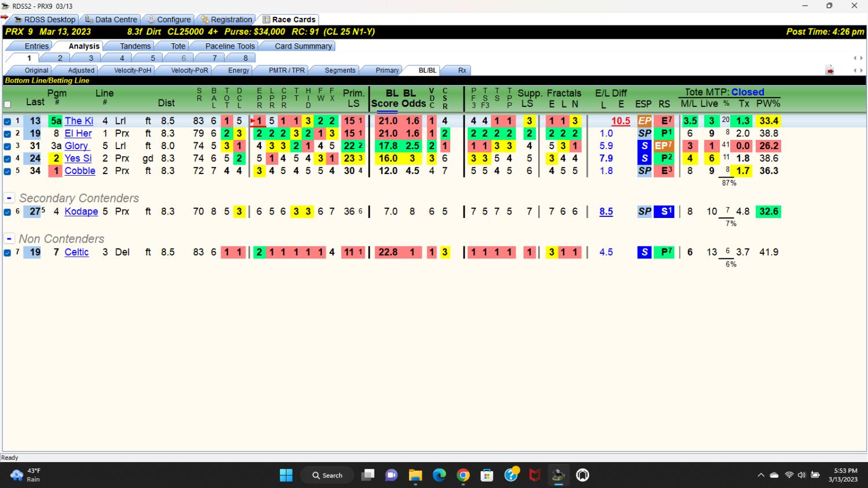This screenshot has height=488, width=868.
Task: Open horse link Cobble
Action: tap(80, 171)
